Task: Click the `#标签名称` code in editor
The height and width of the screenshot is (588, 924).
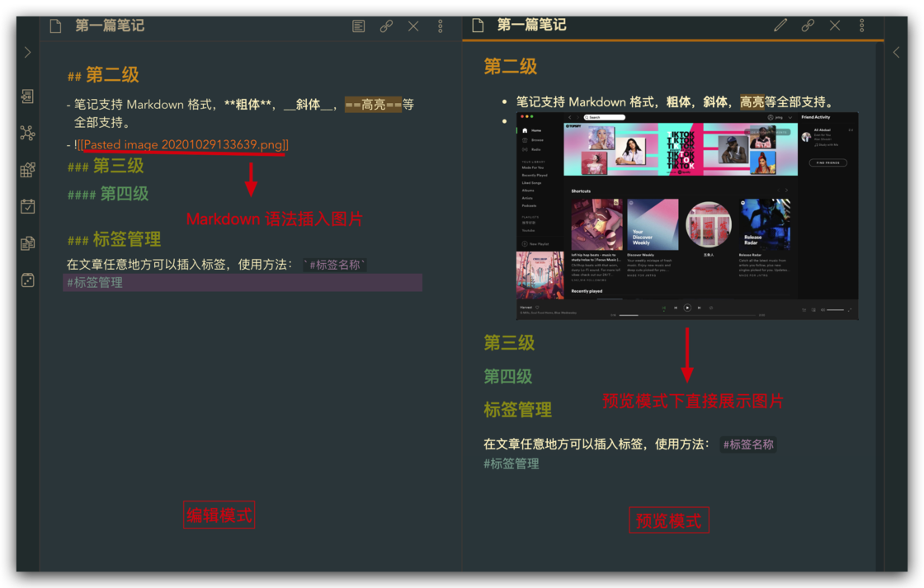Action: 335,265
